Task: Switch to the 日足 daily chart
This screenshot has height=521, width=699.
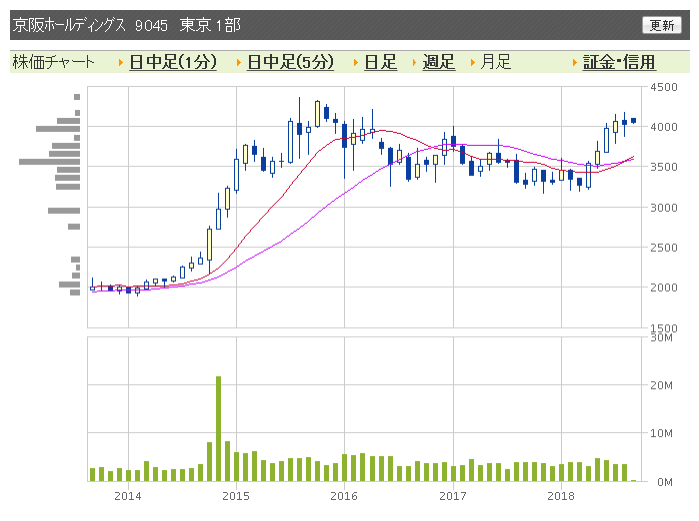Action: click(x=380, y=62)
